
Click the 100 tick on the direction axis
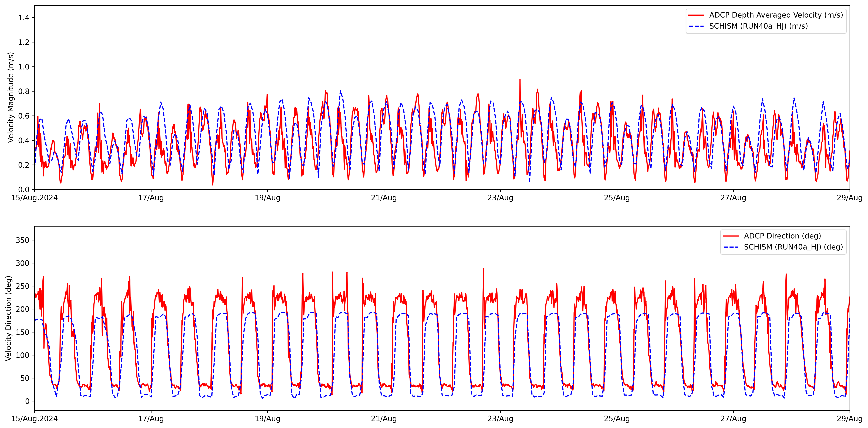(23, 355)
